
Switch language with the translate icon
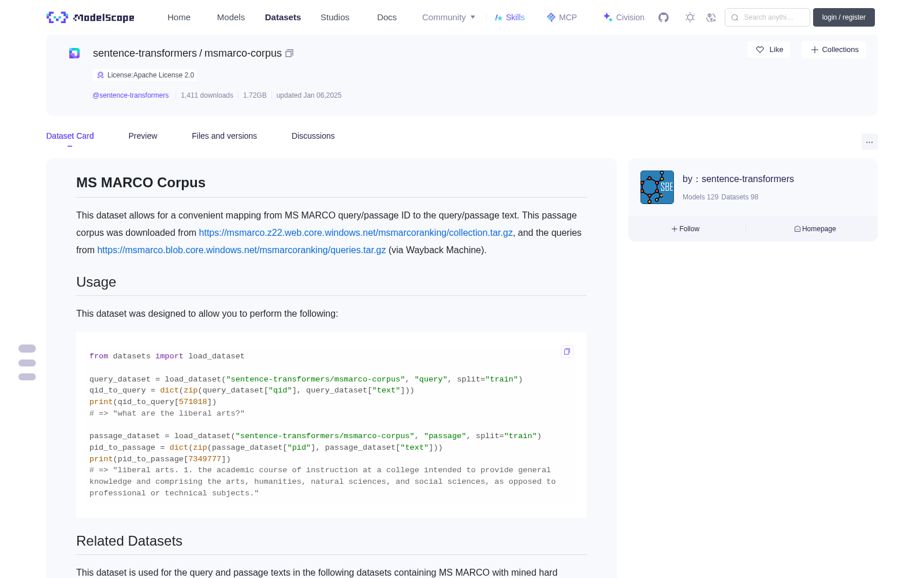(x=711, y=17)
